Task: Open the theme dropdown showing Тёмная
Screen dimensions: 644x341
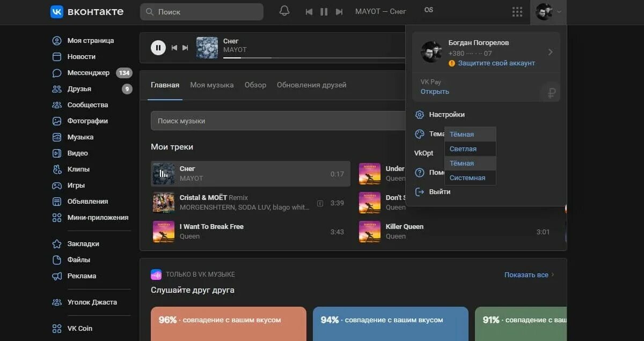Action: point(470,135)
